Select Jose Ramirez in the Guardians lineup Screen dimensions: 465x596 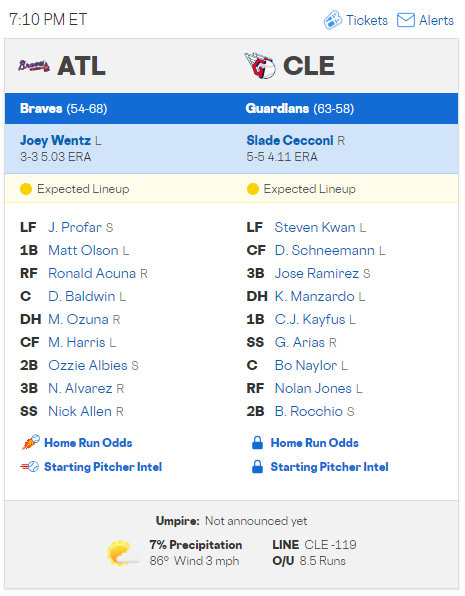(x=317, y=273)
